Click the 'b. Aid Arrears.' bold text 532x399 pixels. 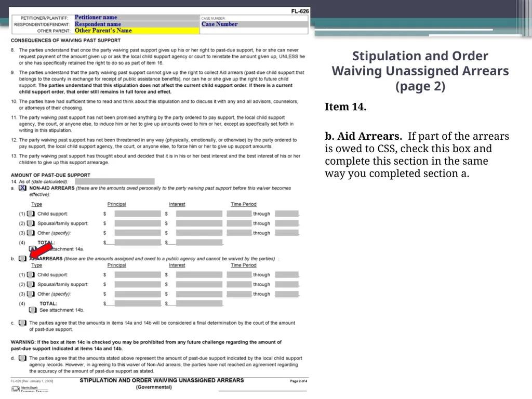[363, 136]
